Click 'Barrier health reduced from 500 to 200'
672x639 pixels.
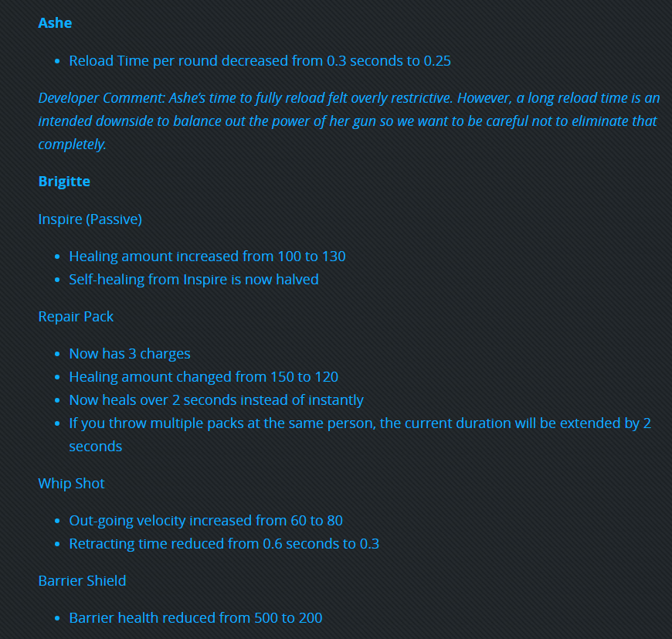coord(195,617)
